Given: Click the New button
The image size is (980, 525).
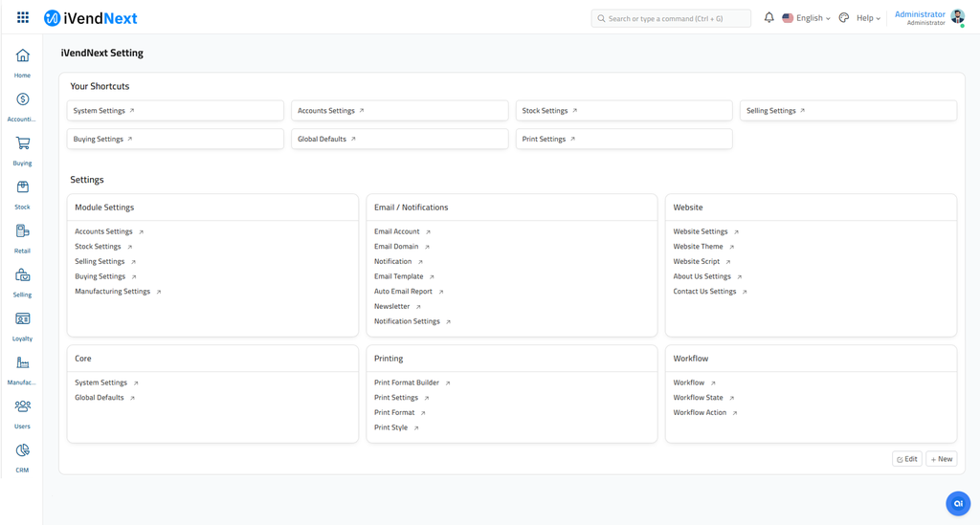Looking at the screenshot, I should point(942,459).
